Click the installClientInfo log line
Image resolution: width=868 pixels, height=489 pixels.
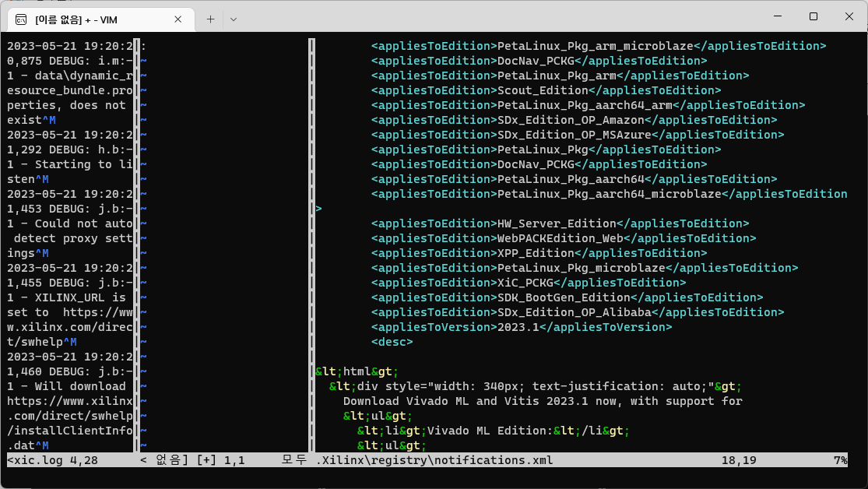tap(70, 431)
